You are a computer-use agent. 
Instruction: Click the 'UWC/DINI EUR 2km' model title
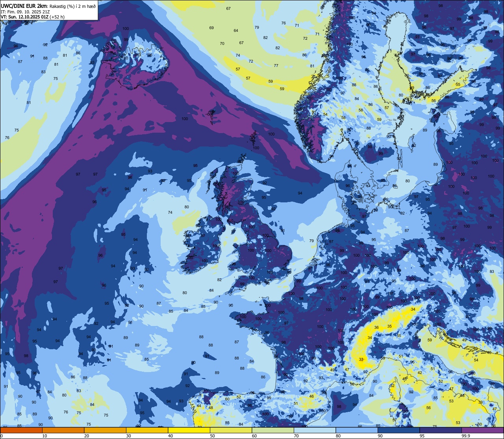[23, 6]
